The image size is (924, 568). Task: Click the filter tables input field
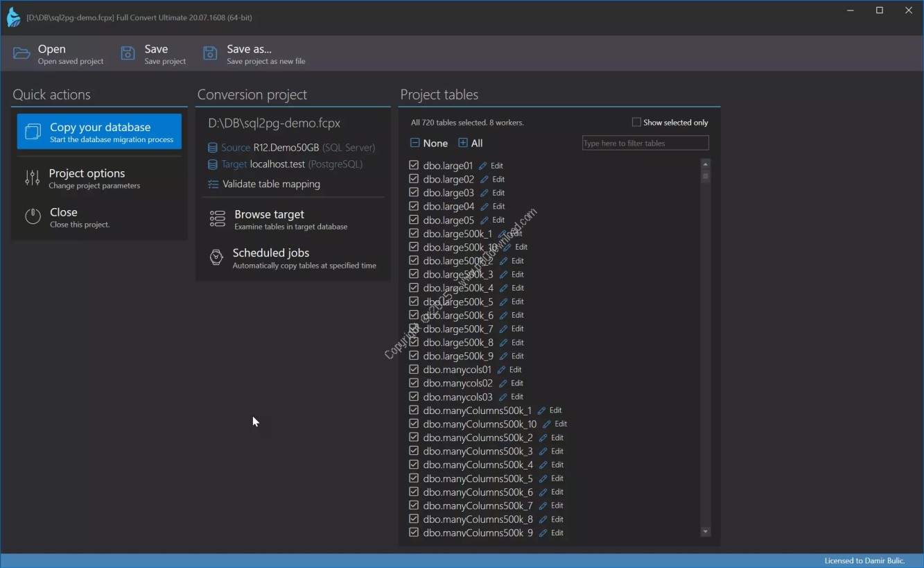tap(645, 143)
